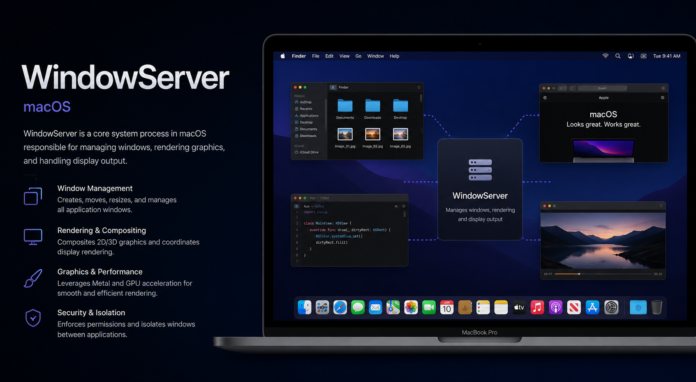This screenshot has width=696, height=382.
Task: Click Safari sidebar toggle button
Action: coord(545,98)
